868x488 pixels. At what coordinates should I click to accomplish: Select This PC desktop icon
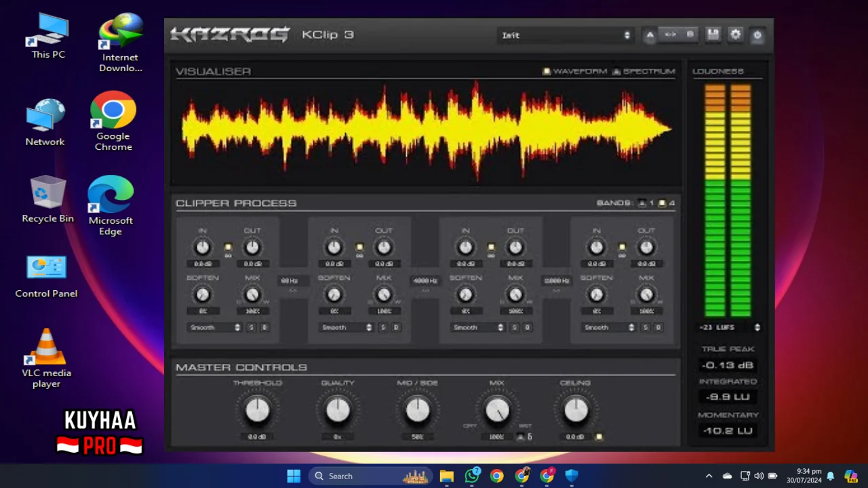click(x=48, y=36)
